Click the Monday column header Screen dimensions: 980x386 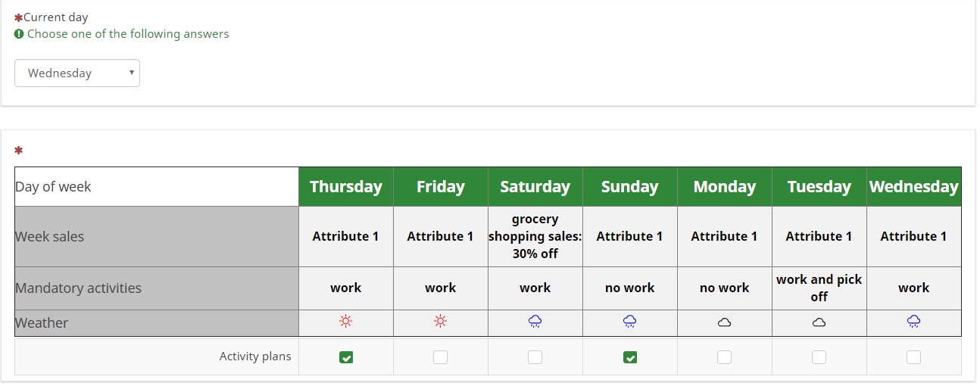point(725,187)
